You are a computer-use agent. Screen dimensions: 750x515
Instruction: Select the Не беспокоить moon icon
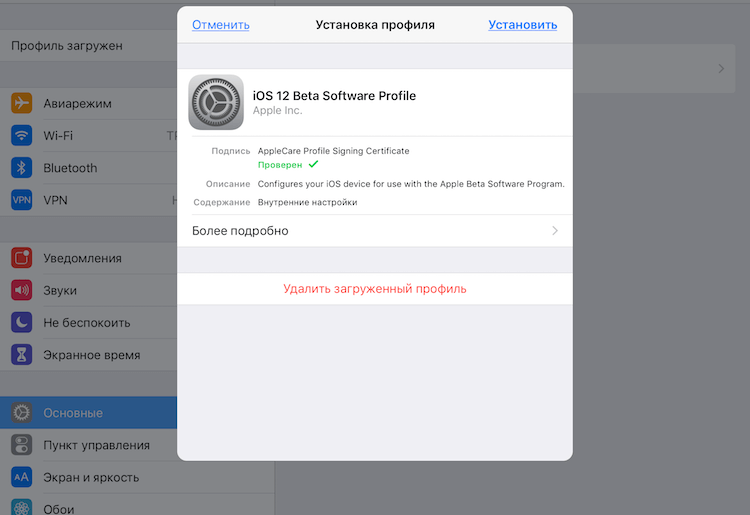(x=22, y=322)
